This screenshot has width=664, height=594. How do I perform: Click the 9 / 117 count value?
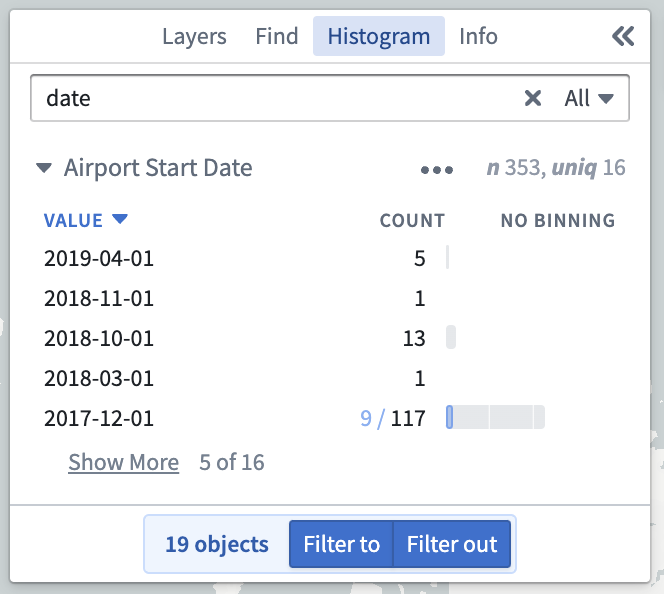(x=393, y=418)
